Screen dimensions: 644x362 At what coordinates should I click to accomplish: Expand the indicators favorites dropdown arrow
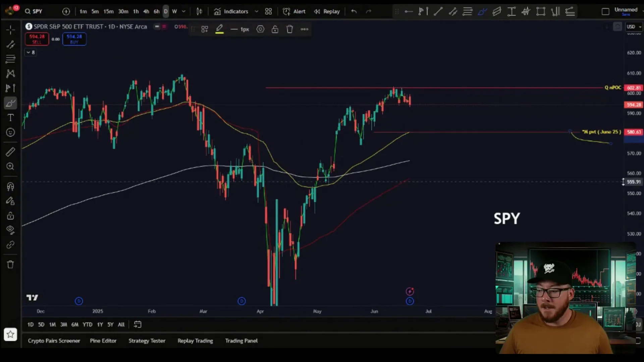click(x=257, y=11)
